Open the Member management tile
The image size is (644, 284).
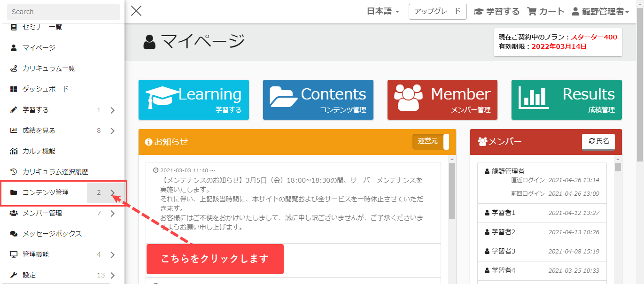click(x=442, y=100)
